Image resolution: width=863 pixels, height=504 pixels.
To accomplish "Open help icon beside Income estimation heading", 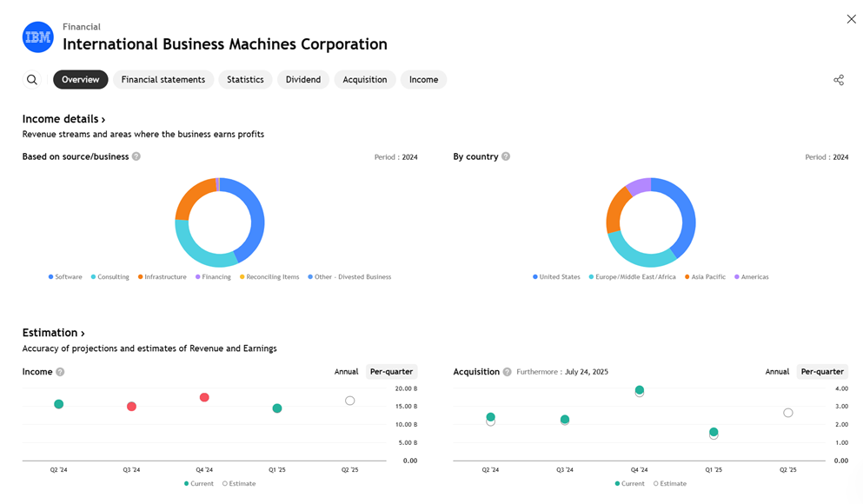I will tap(60, 372).
